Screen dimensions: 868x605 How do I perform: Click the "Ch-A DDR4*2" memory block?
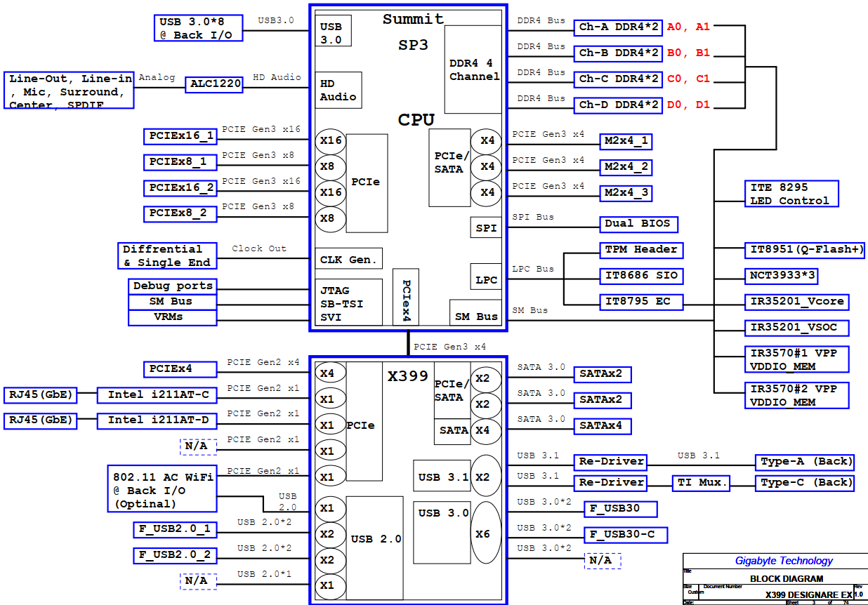click(618, 27)
